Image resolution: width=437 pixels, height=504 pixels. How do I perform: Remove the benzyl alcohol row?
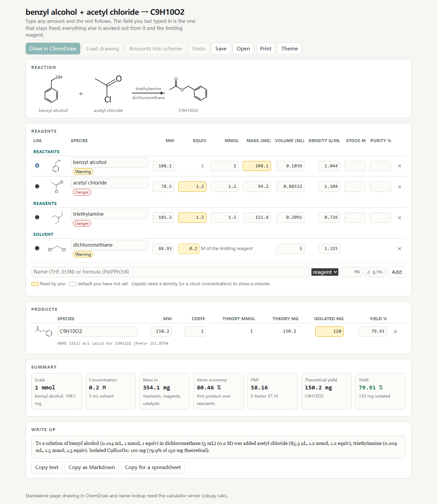[399, 166]
